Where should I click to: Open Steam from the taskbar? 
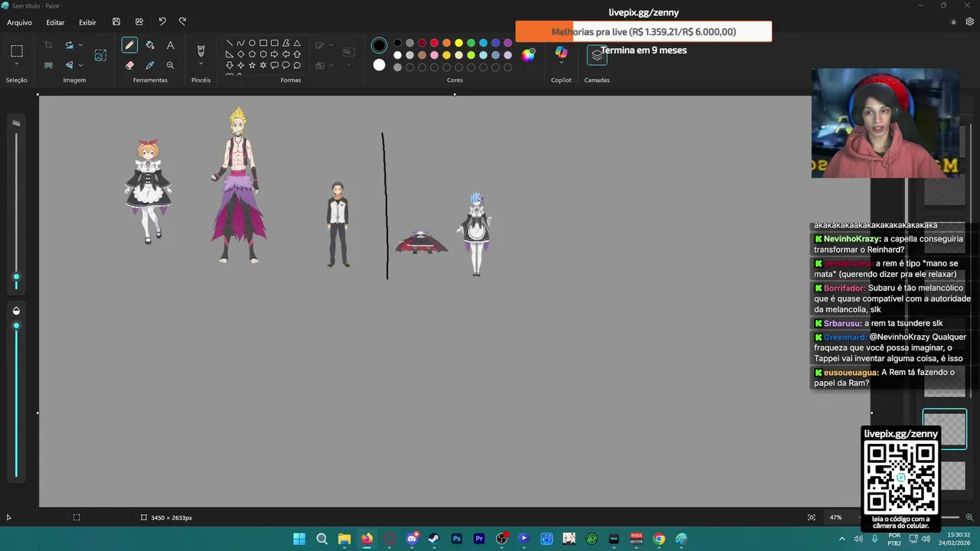tap(434, 539)
